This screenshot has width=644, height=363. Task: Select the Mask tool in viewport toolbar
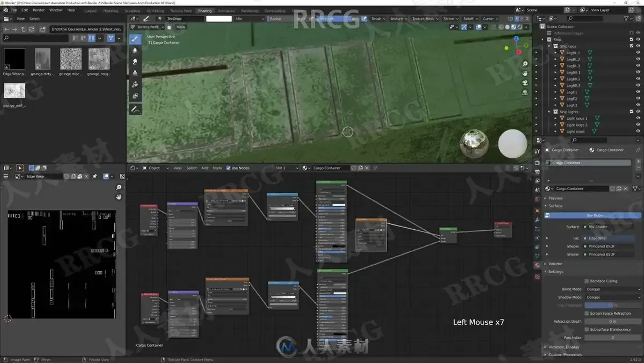click(x=135, y=96)
